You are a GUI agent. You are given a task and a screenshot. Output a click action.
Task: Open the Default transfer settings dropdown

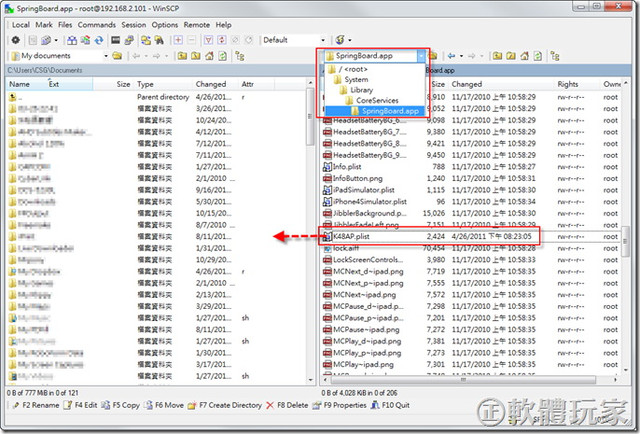[x=323, y=40]
